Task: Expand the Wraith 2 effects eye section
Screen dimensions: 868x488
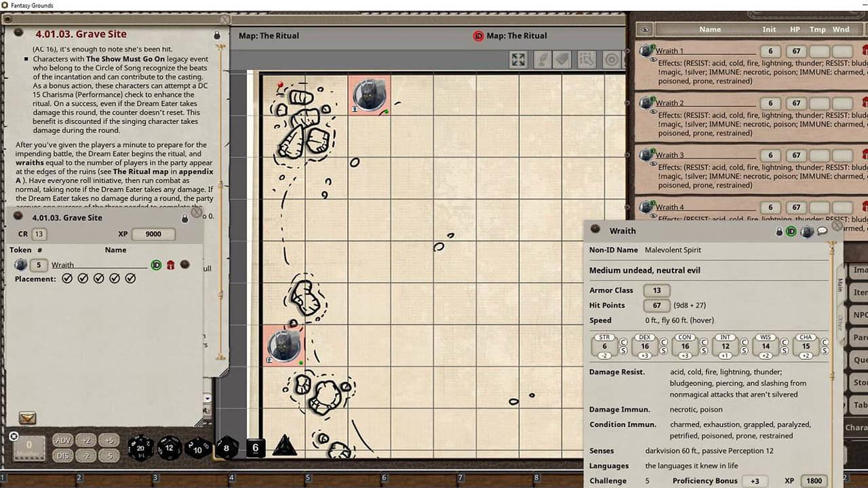Action: (653, 112)
